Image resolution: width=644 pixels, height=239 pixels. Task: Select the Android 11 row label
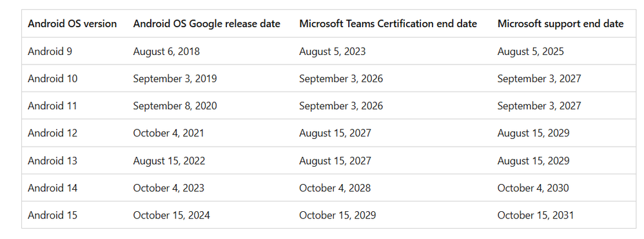click(x=53, y=106)
